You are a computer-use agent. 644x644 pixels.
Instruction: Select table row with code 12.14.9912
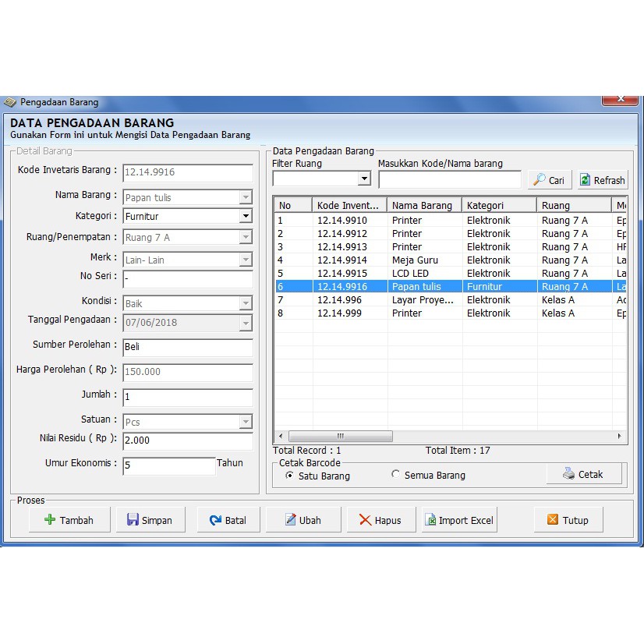point(451,233)
